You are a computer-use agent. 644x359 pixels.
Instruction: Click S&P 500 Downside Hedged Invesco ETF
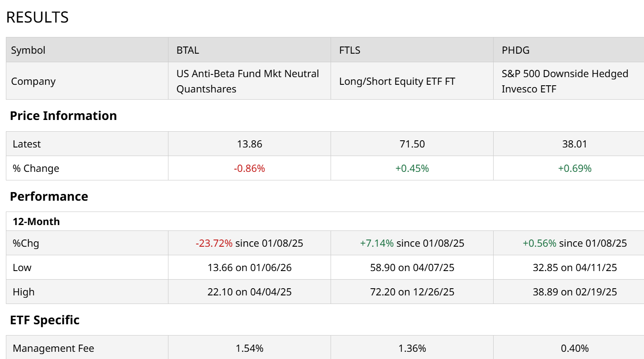tap(565, 81)
